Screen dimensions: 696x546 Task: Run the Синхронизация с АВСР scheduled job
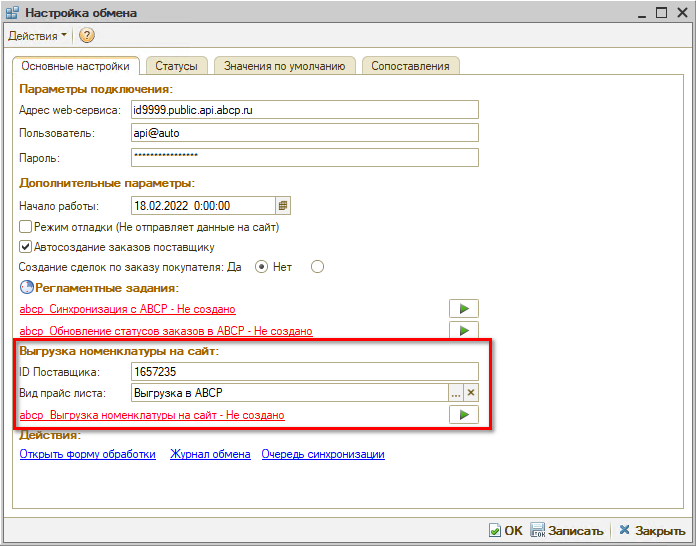click(464, 309)
